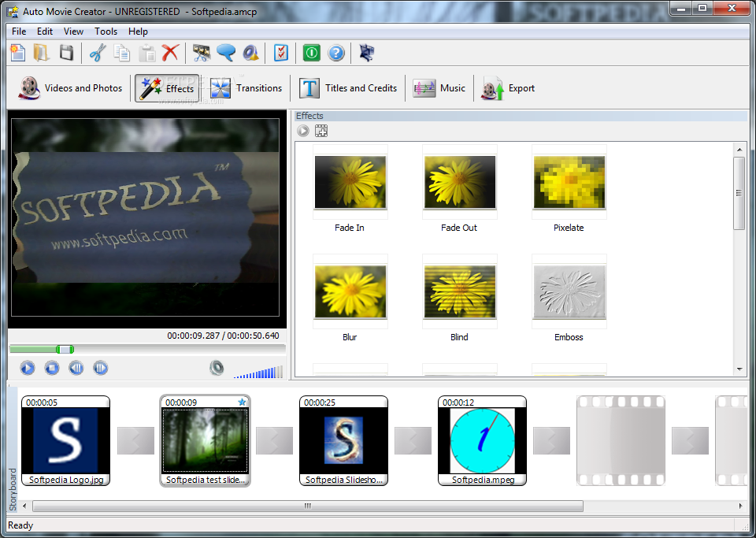Select the Effects section button

tap(167, 88)
